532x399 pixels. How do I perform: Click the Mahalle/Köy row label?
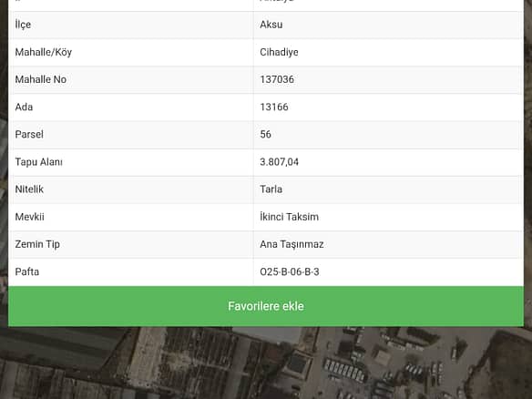[x=44, y=52]
